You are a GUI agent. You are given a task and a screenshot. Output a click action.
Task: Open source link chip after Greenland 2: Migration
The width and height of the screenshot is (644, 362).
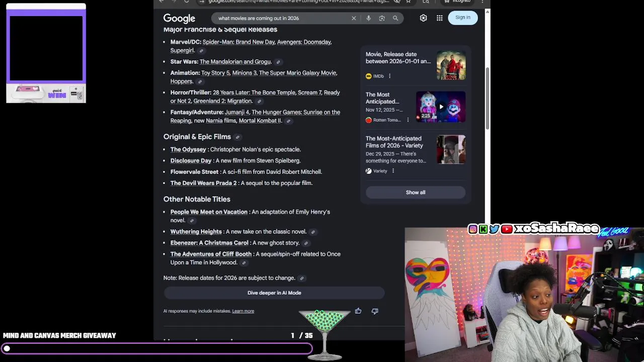click(x=260, y=102)
